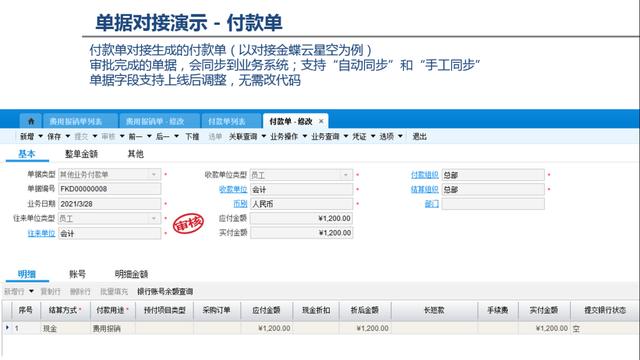
Task: Click the 单据编号 field FKD00000008
Action: click(x=110, y=189)
